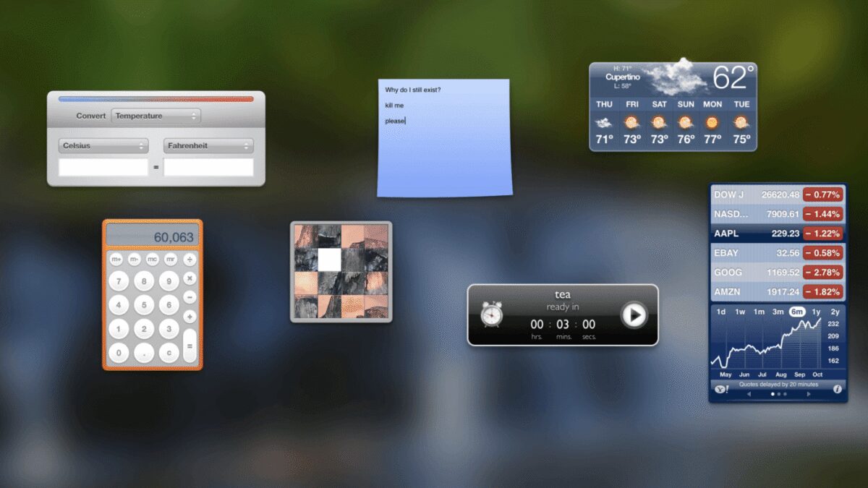868x488 pixels.
Task: Toggle AAPL's red percentage change display
Action: coord(825,234)
